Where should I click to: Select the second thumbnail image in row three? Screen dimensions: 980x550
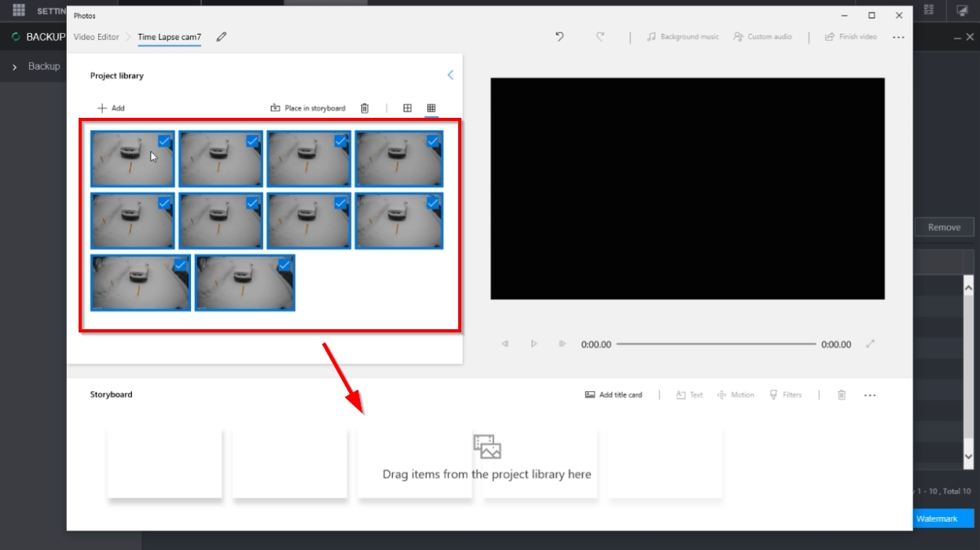point(245,283)
